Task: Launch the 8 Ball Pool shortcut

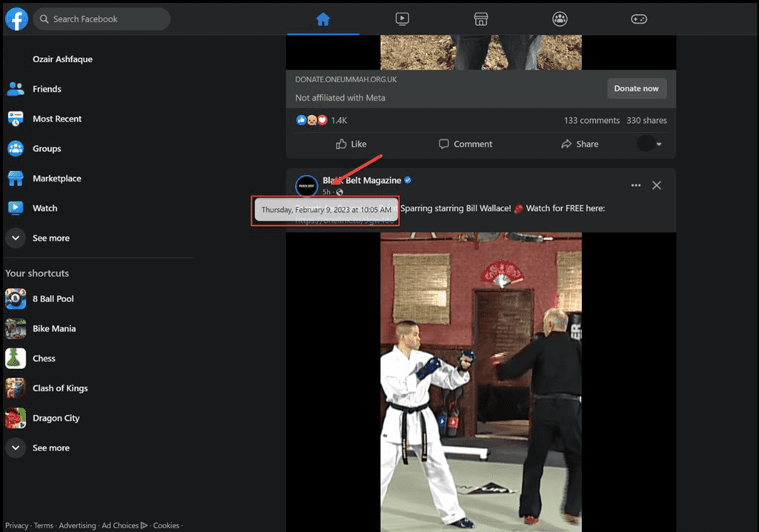Action: tap(15, 299)
